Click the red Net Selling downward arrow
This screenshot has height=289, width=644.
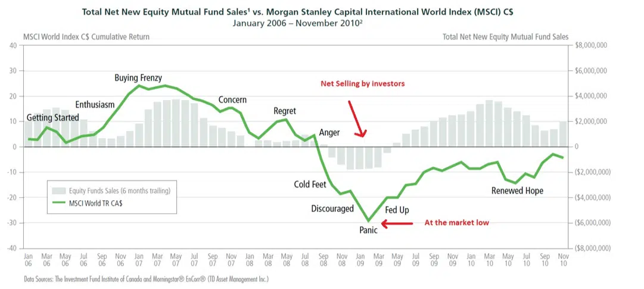pos(356,119)
